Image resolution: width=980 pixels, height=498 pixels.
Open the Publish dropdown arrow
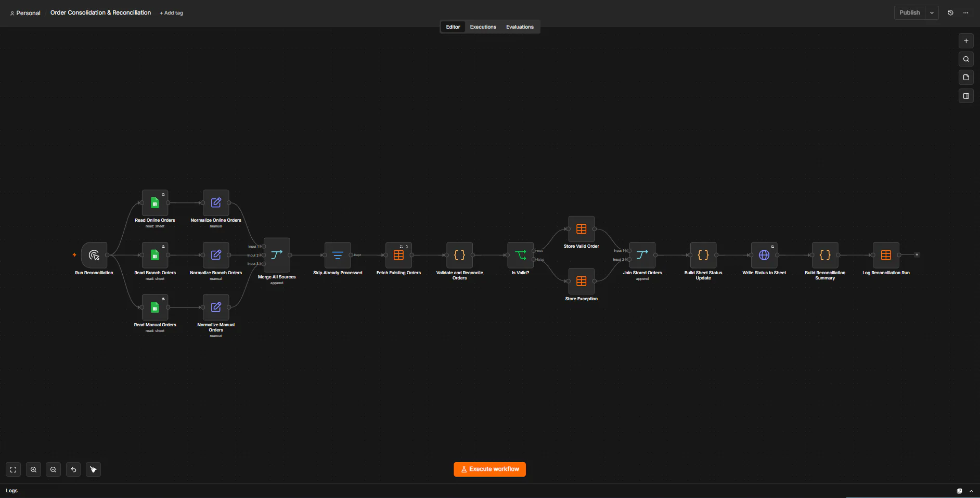point(932,12)
